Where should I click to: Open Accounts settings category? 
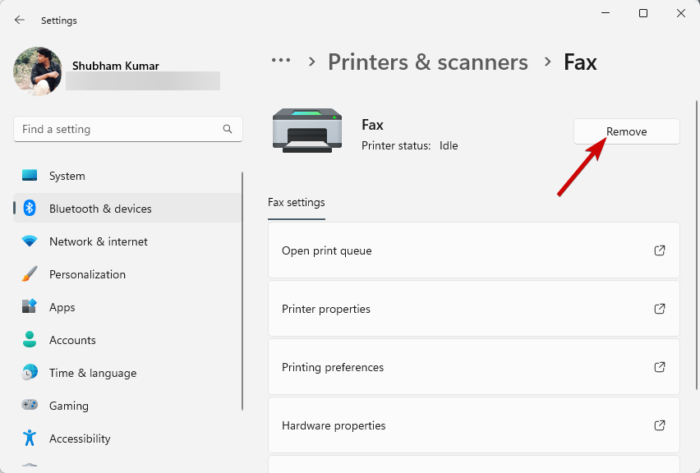pos(72,340)
